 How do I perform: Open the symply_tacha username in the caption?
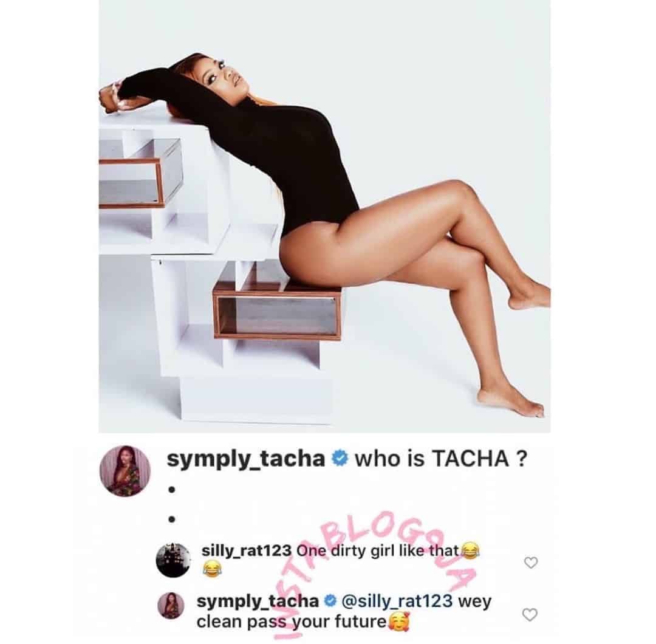(x=246, y=459)
